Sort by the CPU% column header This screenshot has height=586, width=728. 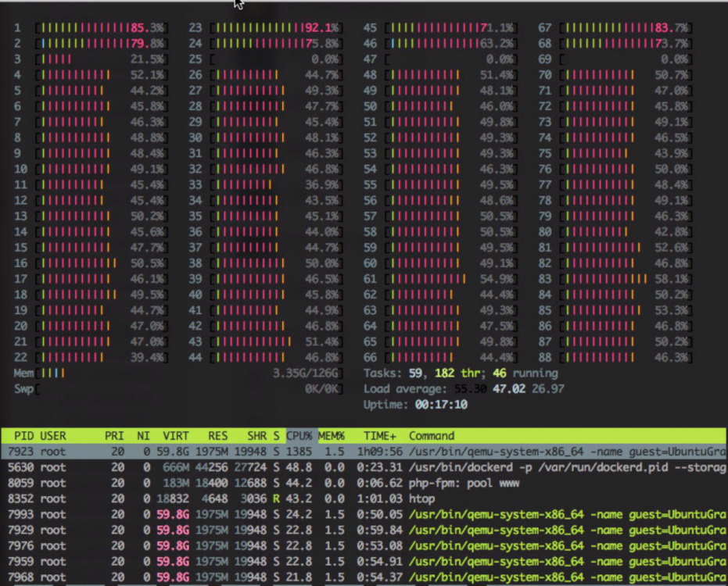coord(299,436)
